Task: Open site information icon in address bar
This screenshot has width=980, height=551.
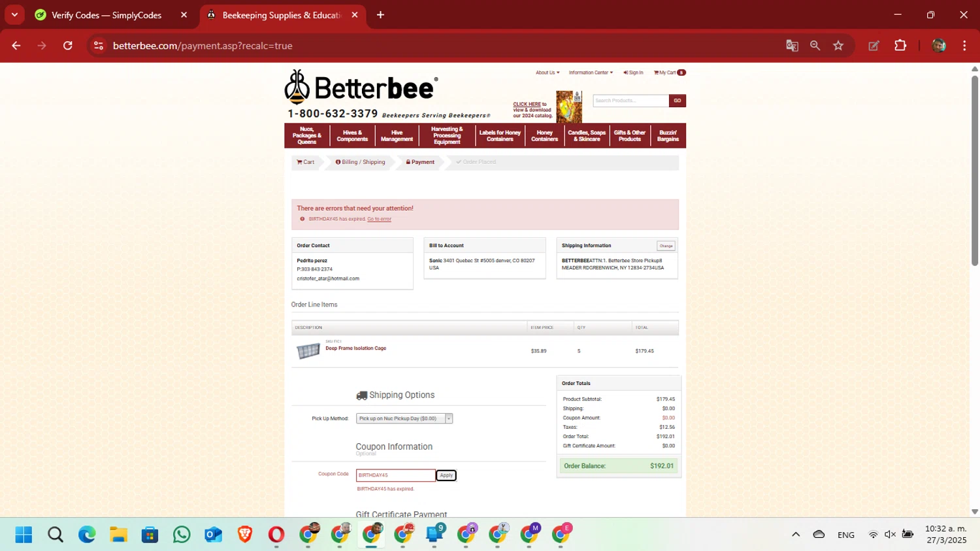Action: coord(99,46)
